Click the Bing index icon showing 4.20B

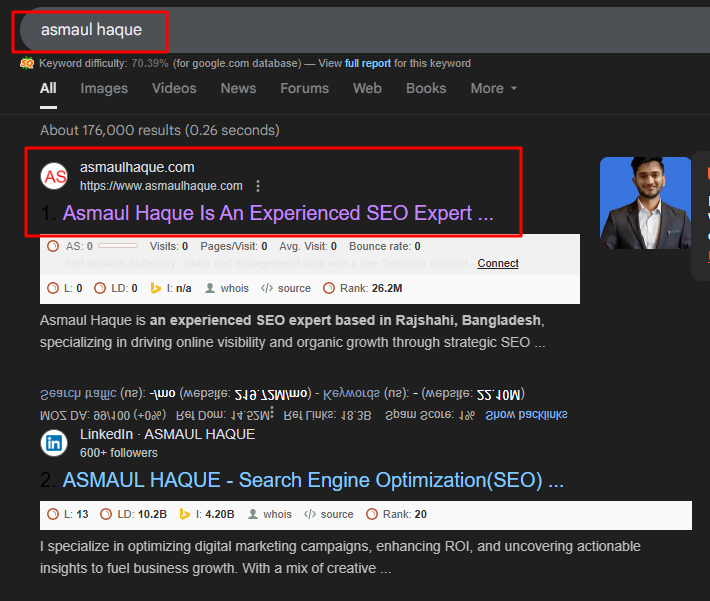click(x=184, y=514)
